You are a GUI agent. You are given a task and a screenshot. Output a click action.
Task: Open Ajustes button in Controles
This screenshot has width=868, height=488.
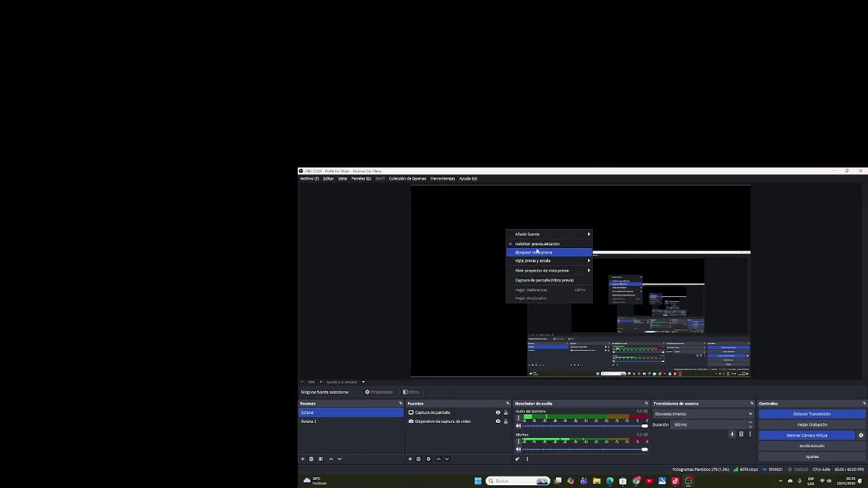(812, 456)
